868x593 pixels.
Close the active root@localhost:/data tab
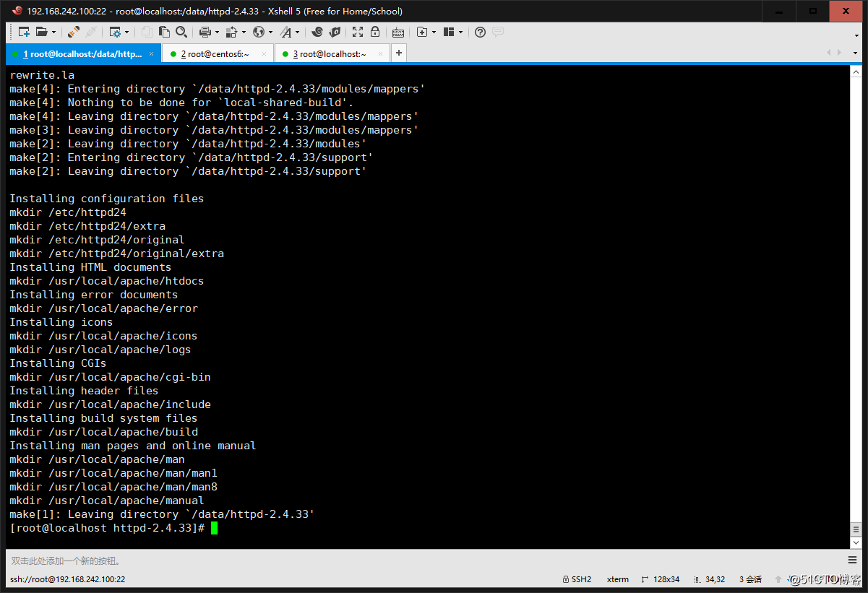151,54
